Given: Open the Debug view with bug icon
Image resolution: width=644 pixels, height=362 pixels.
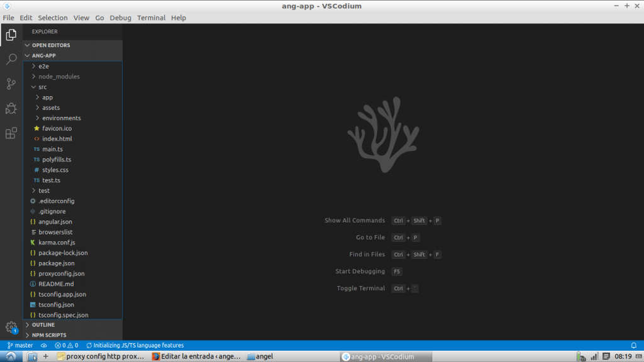Looking at the screenshot, I should (11, 108).
